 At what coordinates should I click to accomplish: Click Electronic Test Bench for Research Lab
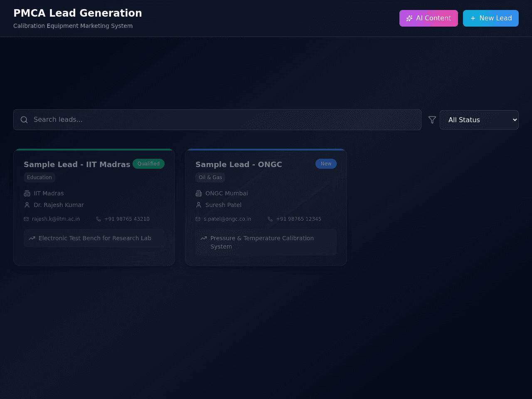[x=95, y=238]
